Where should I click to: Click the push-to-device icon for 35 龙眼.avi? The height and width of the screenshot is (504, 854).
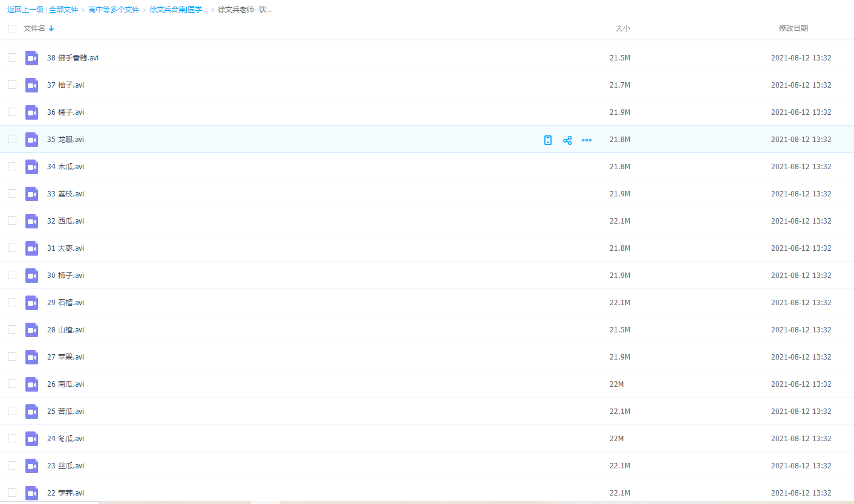click(548, 140)
